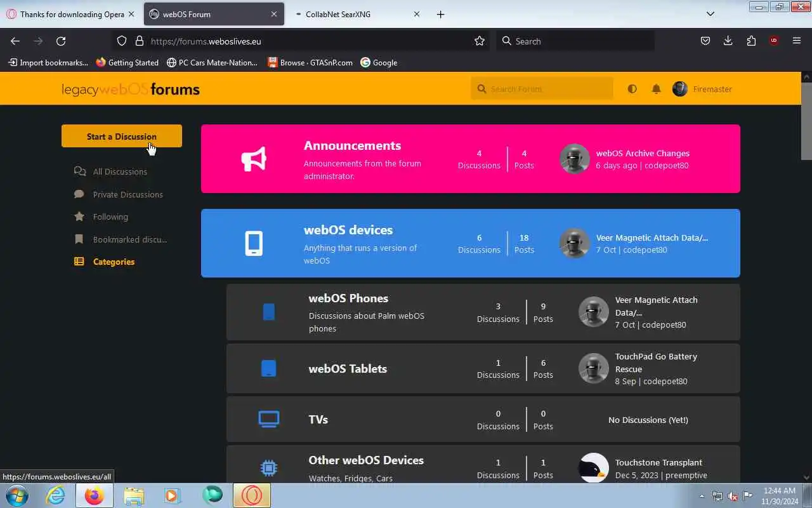Reload the current page
The height and width of the screenshot is (508, 812).
pyautogui.click(x=61, y=41)
